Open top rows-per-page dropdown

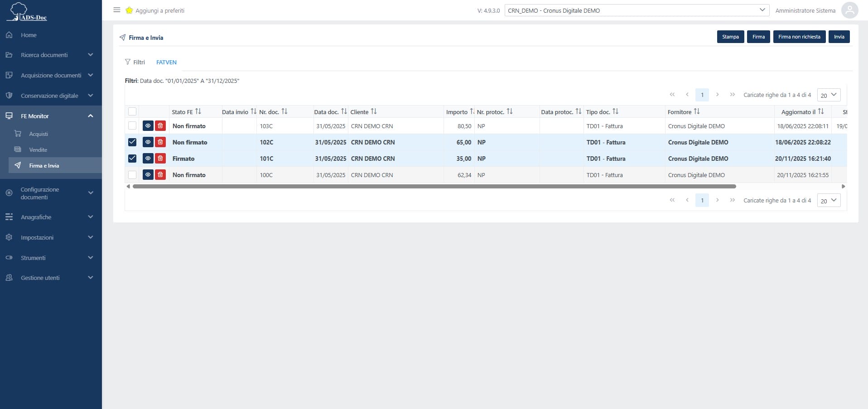829,95
